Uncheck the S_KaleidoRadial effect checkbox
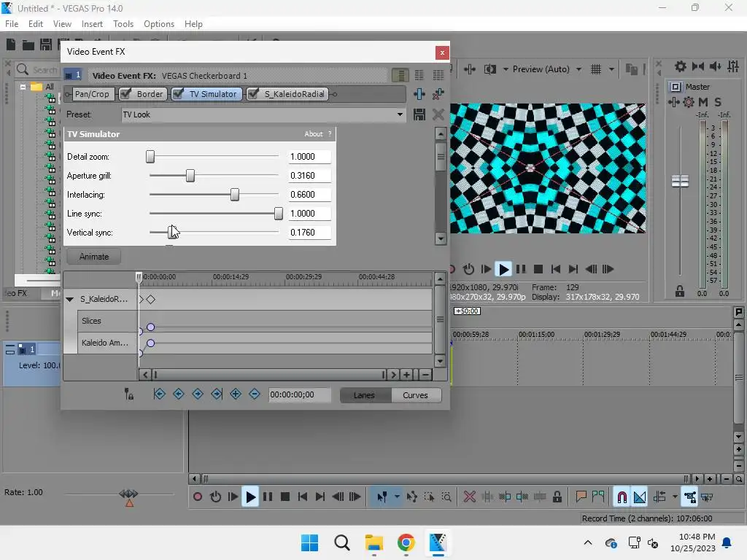This screenshot has width=747, height=560. (253, 94)
